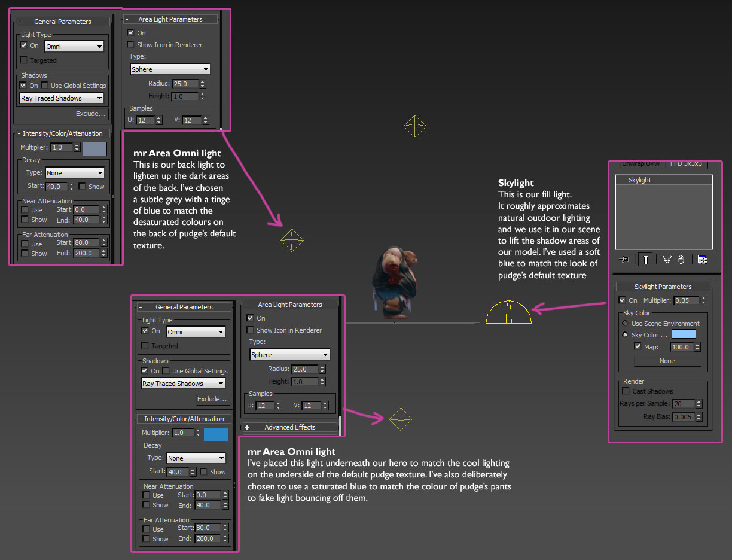Screen dimensions: 732x560
Task: Open Ray Traced Shadows dropdown in blue-swatch panel
Action: point(183,384)
